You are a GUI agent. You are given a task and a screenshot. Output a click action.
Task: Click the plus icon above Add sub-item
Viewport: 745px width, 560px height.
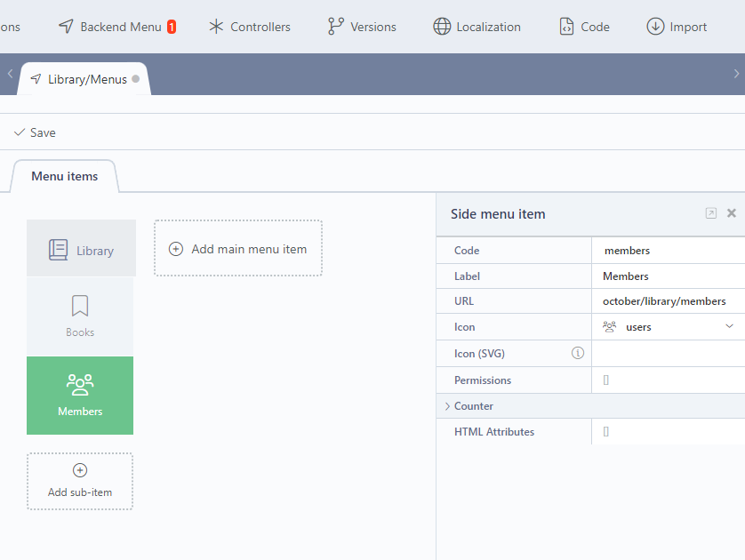pos(80,470)
